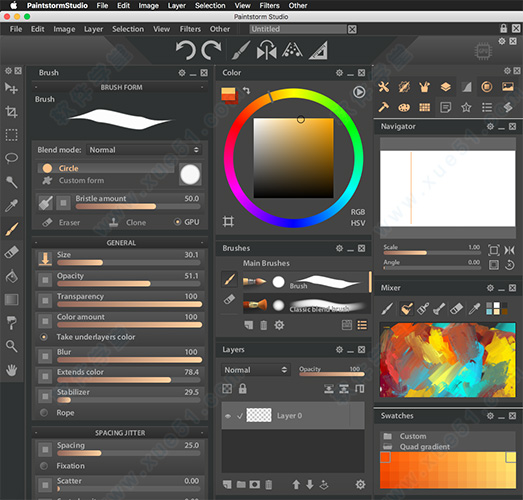Select the Lasso tool
This screenshot has height=500, width=523.
[11, 158]
